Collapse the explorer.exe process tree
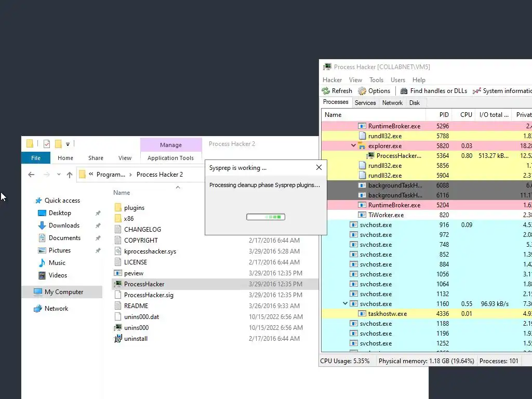 (x=353, y=145)
